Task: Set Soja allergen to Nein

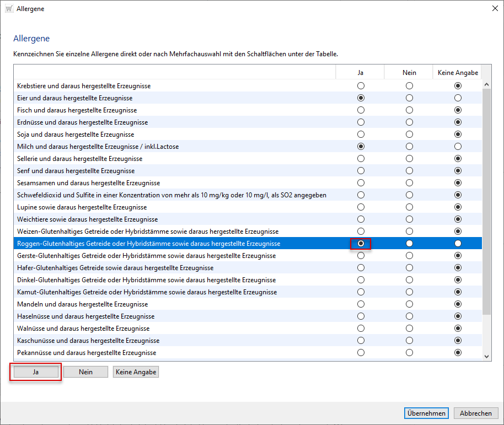Action: (409, 135)
